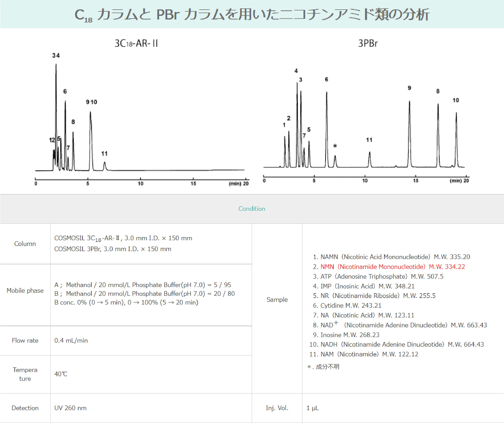The width and height of the screenshot is (504, 423).
Task: Click the Temperature 40℃ value cell
Action: tap(61, 374)
